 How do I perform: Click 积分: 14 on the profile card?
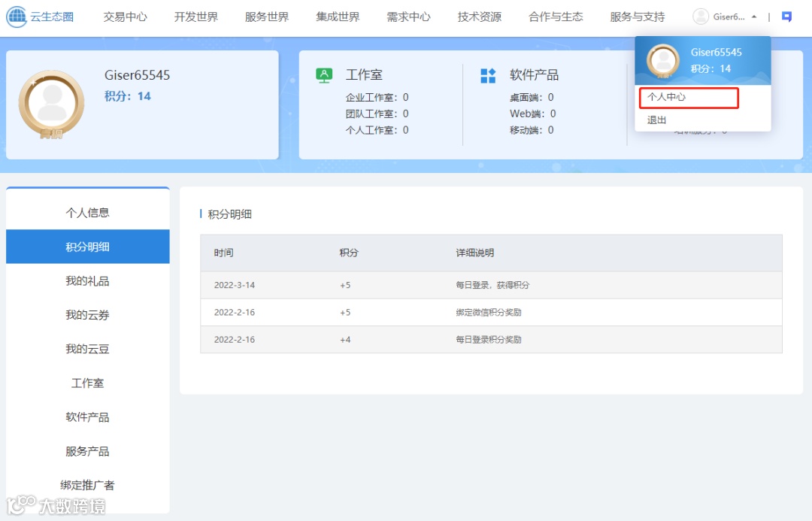click(x=127, y=96)
